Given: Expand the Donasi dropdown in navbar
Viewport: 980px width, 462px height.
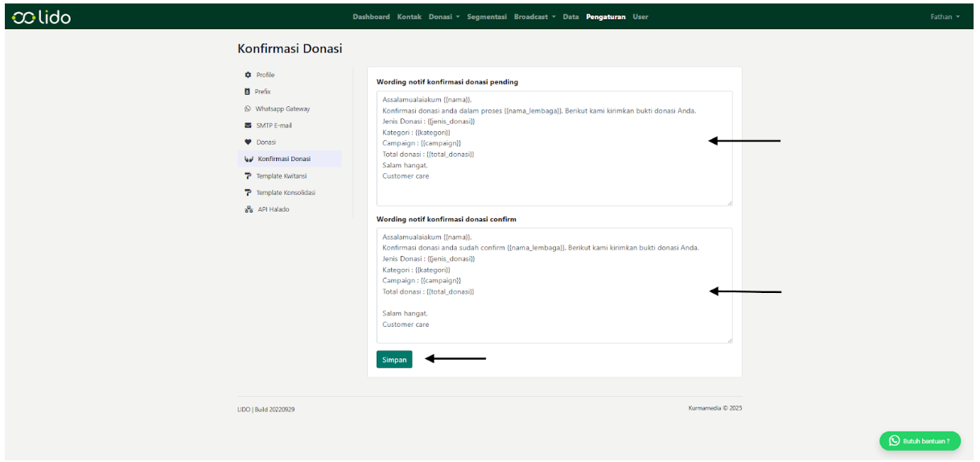Looking at the screenshot, I should (x=443, y=17).
